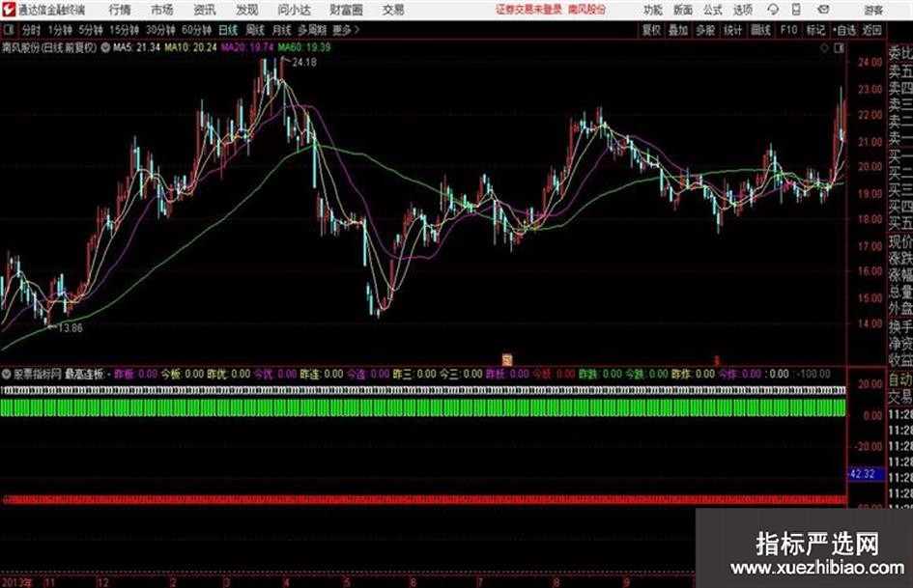Expand the main chart indicator dropdown arrow
The width and height of the screenshot is (913, 588).
click(105, 47)
